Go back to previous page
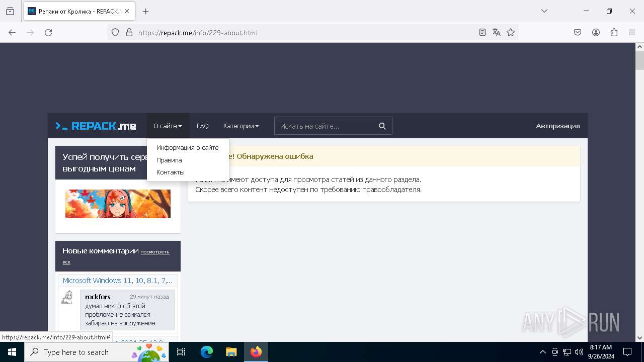This screenshot has width=644, height=362. pos(12,32)
